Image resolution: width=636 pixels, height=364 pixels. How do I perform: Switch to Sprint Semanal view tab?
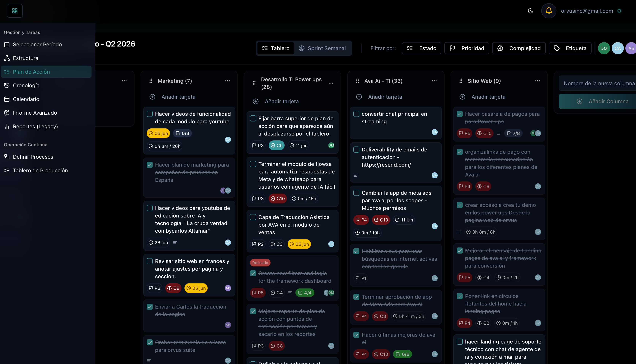tap(322, 48)
